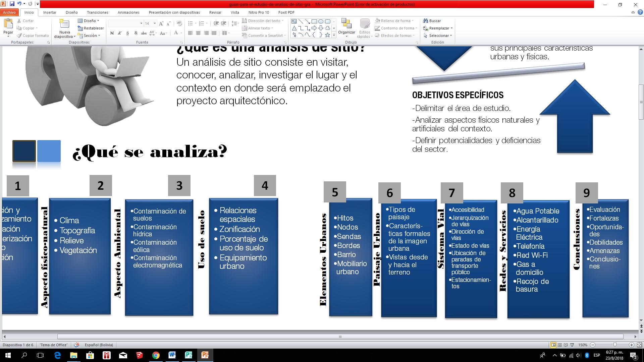Open the Insertar ribbon tab
The height and width of the screenshot is (362, 644).
point(50,12)
